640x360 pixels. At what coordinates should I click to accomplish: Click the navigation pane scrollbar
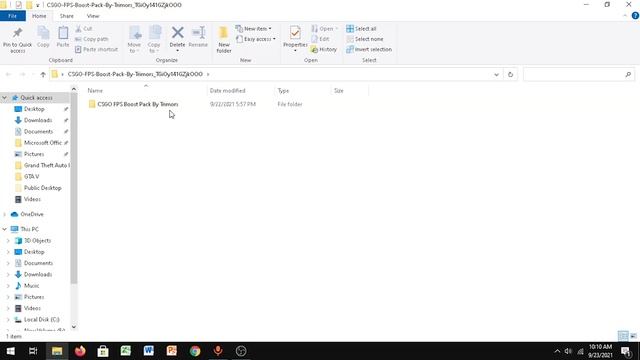tap(74, 188)
